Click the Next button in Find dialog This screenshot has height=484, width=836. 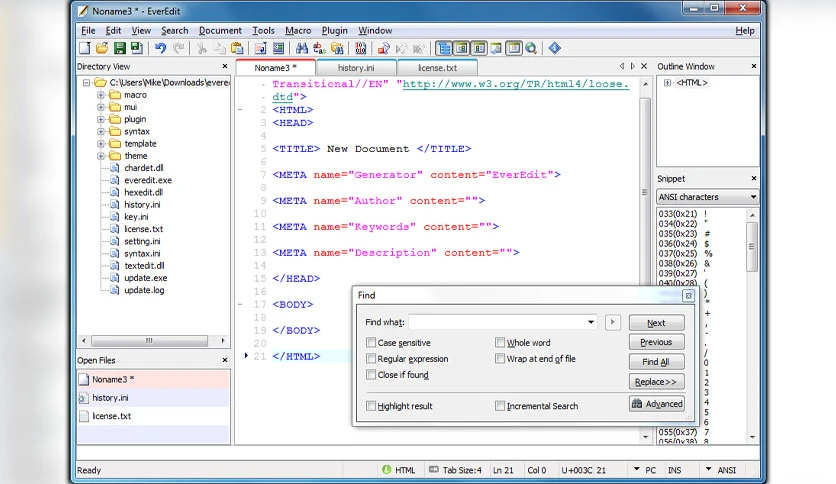pyautogui.click(x=656, y=322)
